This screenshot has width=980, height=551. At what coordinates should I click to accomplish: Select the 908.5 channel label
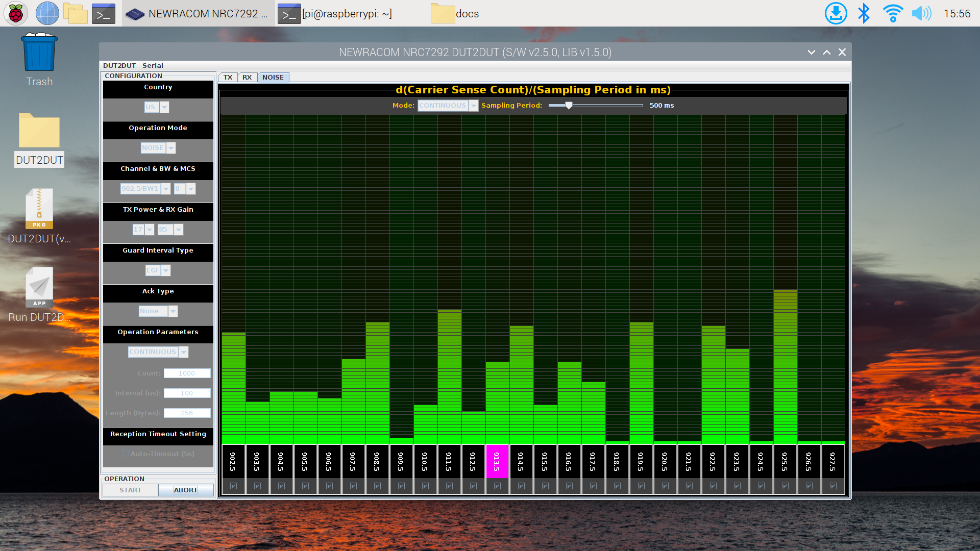tap(377, 461)
